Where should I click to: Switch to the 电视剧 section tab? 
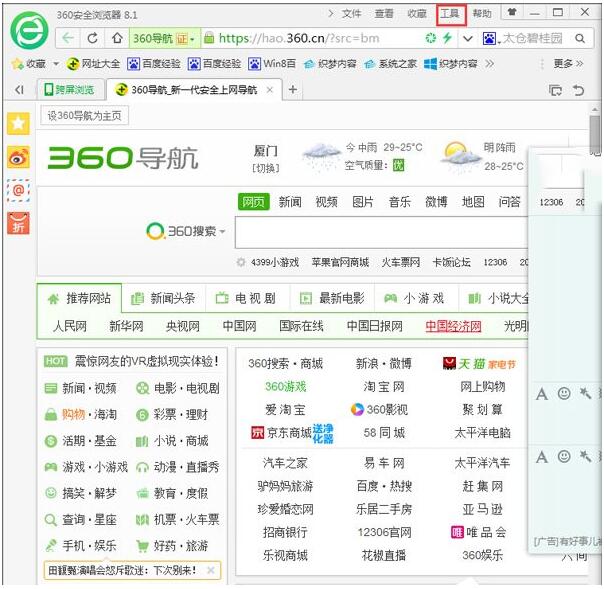(x=247, y=298)
